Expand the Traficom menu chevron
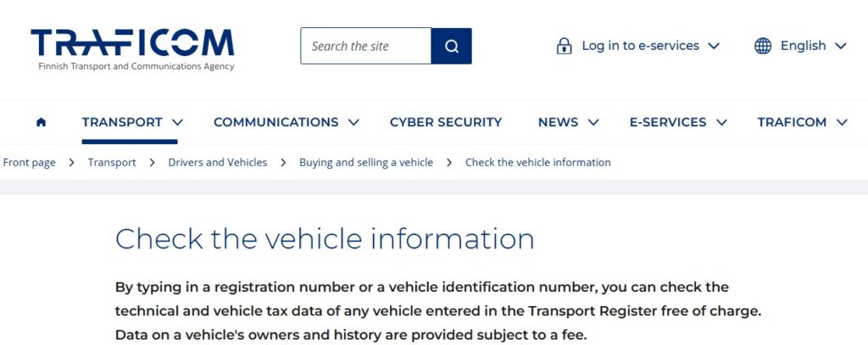 click(x=842, y=122)
